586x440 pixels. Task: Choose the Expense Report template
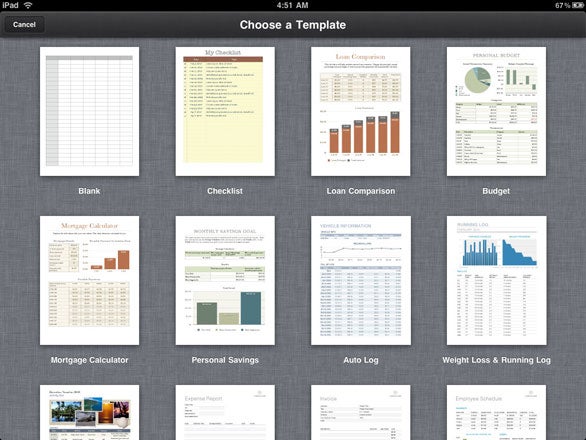pyautogui.click(x=225, y=412)
